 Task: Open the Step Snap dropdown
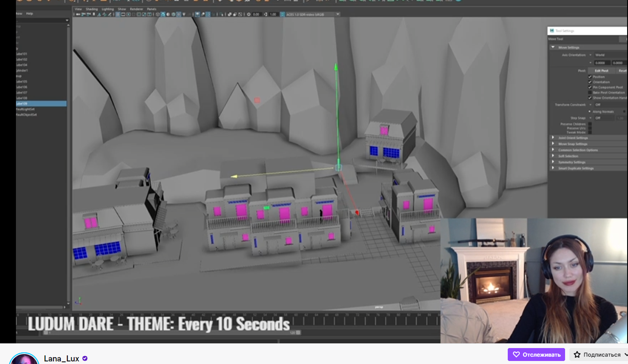click(x=604, y=118)
